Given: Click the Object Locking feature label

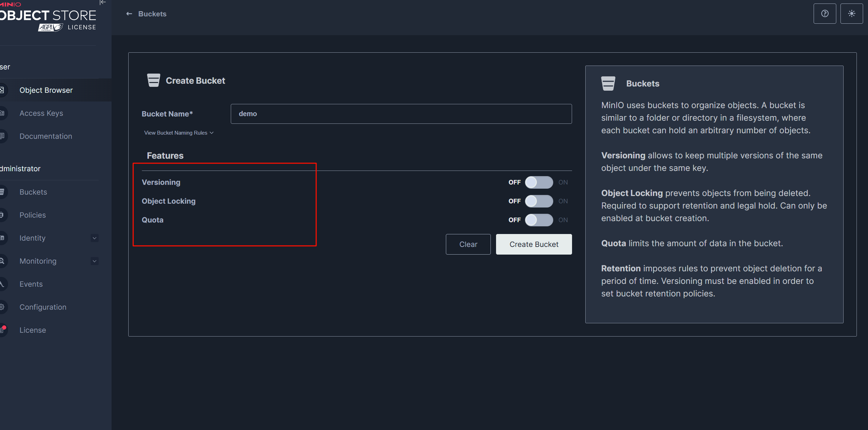Looking at the screenshot, I should (169, 201).
